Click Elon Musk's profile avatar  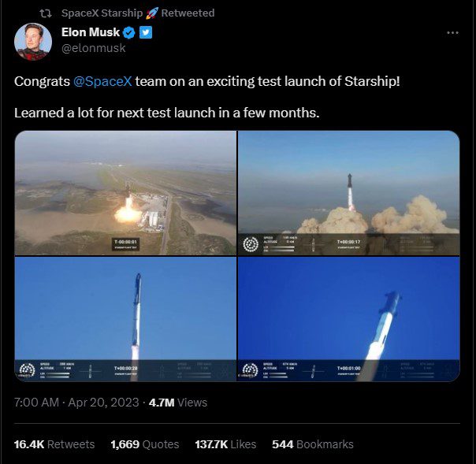33,40
